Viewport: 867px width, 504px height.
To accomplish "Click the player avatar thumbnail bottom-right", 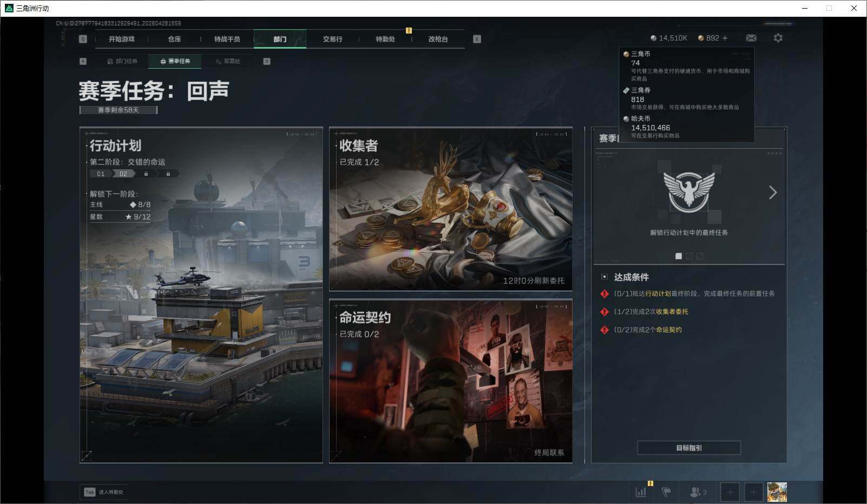I will [x=777, y=492].
